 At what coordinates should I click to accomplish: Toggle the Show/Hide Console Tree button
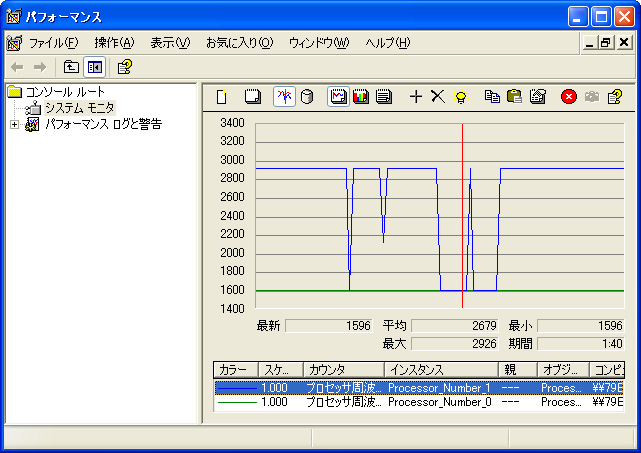(x=95, y=67)
